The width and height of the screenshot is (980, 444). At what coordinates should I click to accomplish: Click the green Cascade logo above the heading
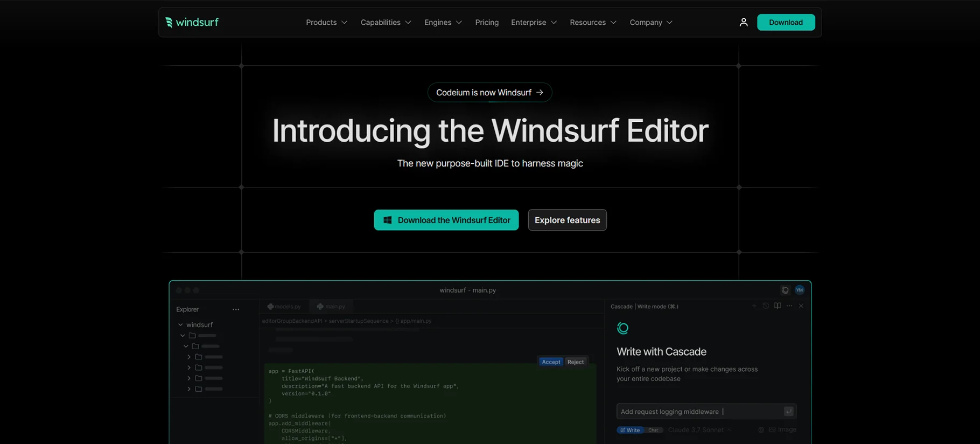point(623,328)
